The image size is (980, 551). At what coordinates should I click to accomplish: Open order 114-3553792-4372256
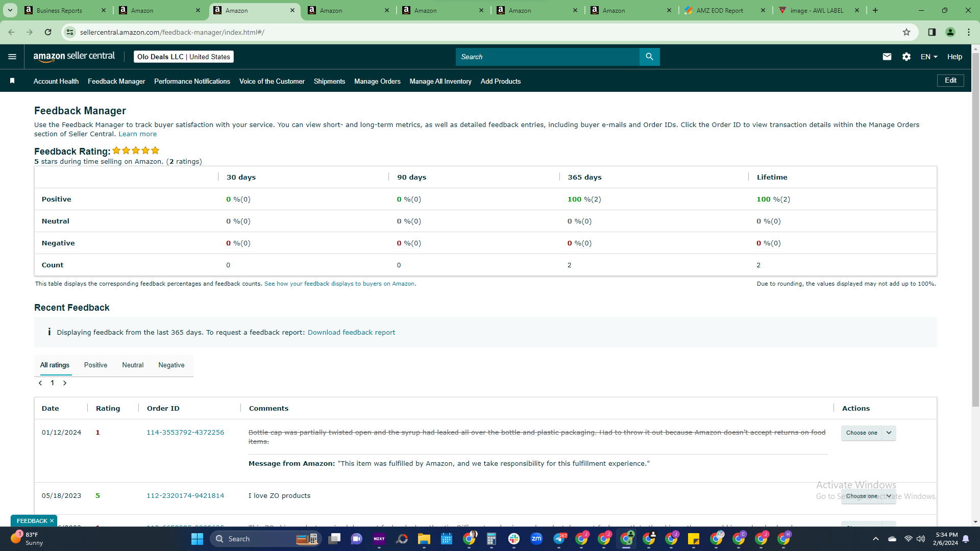(x=185, y=433)
